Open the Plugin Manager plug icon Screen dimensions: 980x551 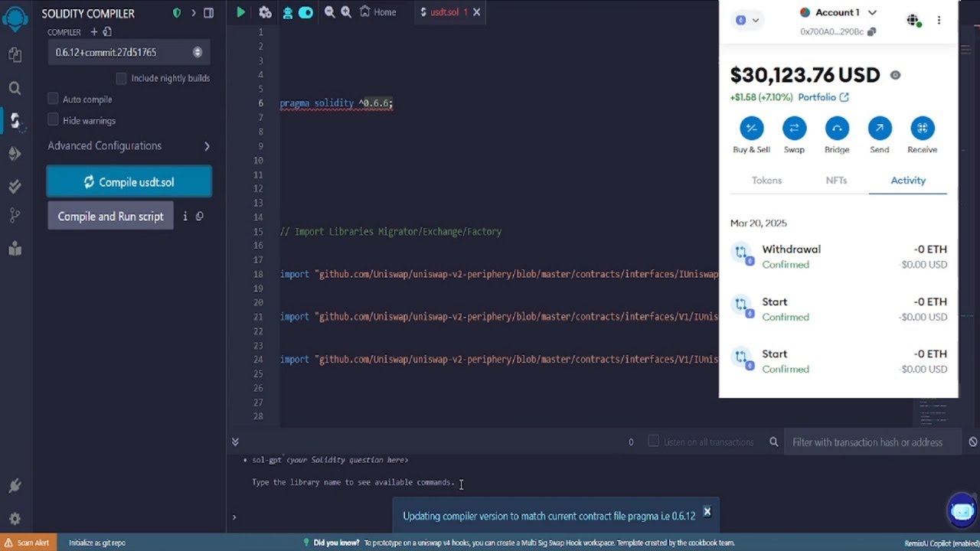(15, 486)
